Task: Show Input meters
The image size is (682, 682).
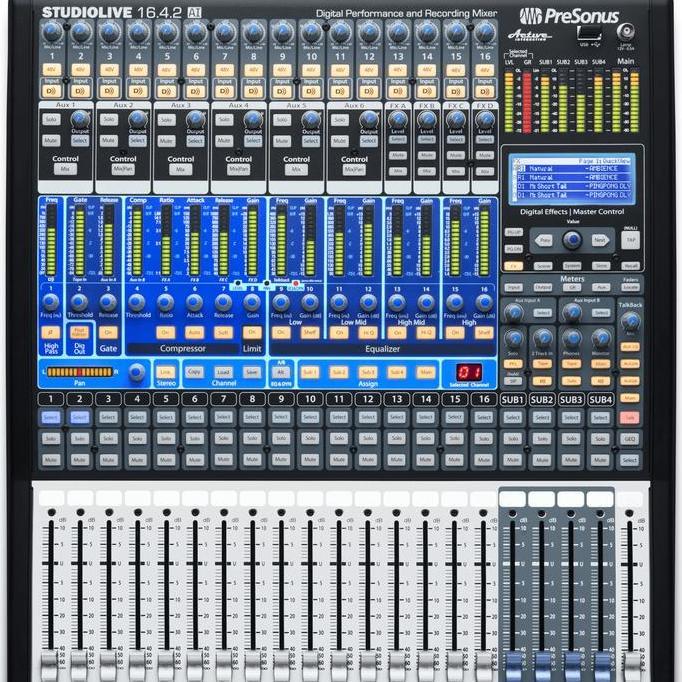Action: 514,288
